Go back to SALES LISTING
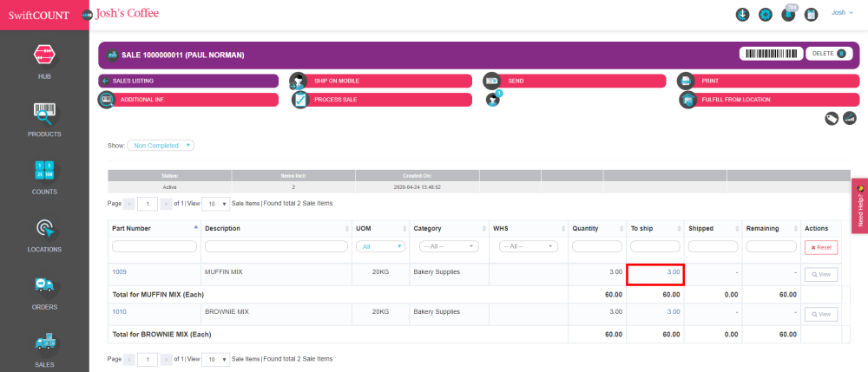 click(x=188, y=82)
